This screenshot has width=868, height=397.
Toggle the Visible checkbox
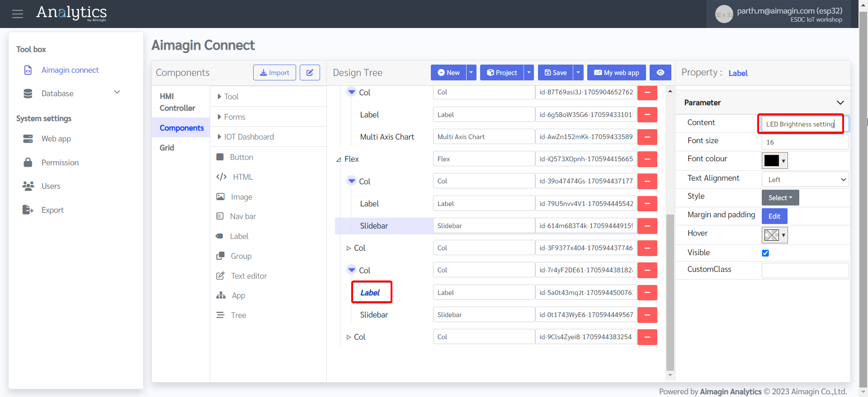[x=765, y=253]
